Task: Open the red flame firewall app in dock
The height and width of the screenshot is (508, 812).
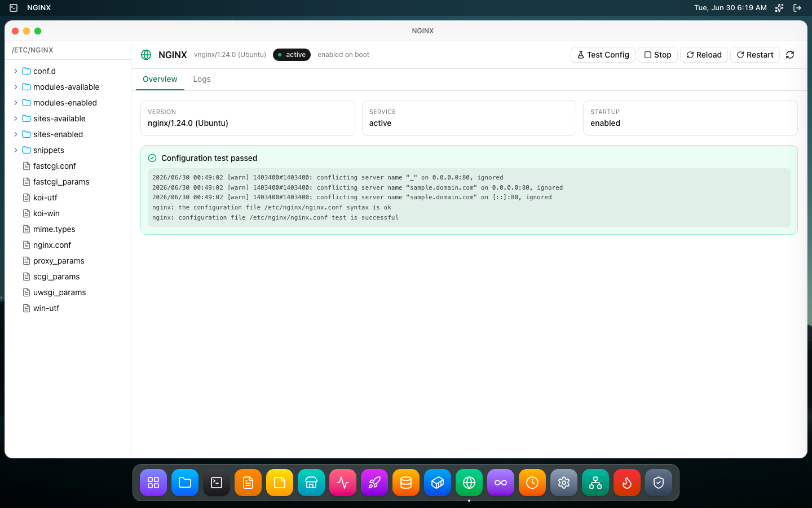Action: [x=627, y=483]
